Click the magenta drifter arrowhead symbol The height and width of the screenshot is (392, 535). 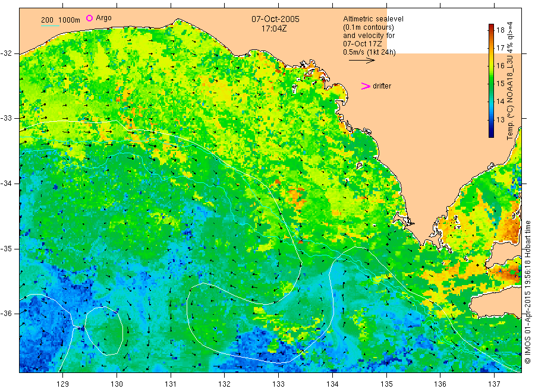coord(366,86)
